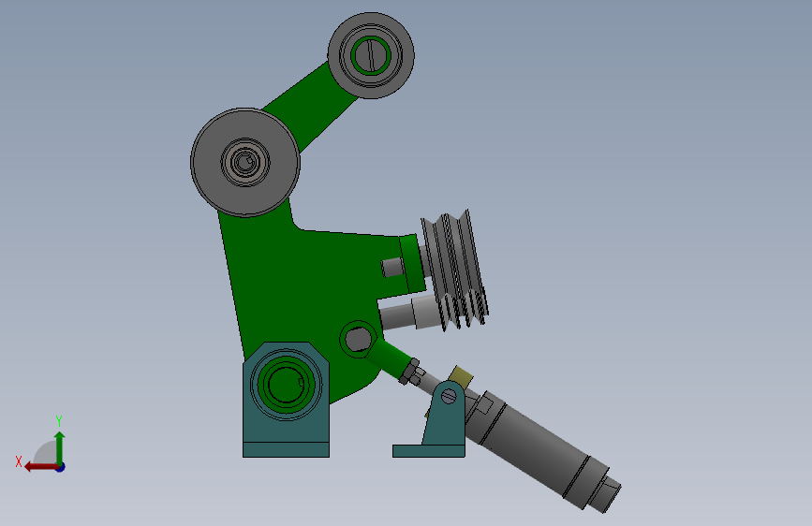Screen dimensions: 812x526
Task: Click the green Y axis arrow of triad
Action: (60, 447)
